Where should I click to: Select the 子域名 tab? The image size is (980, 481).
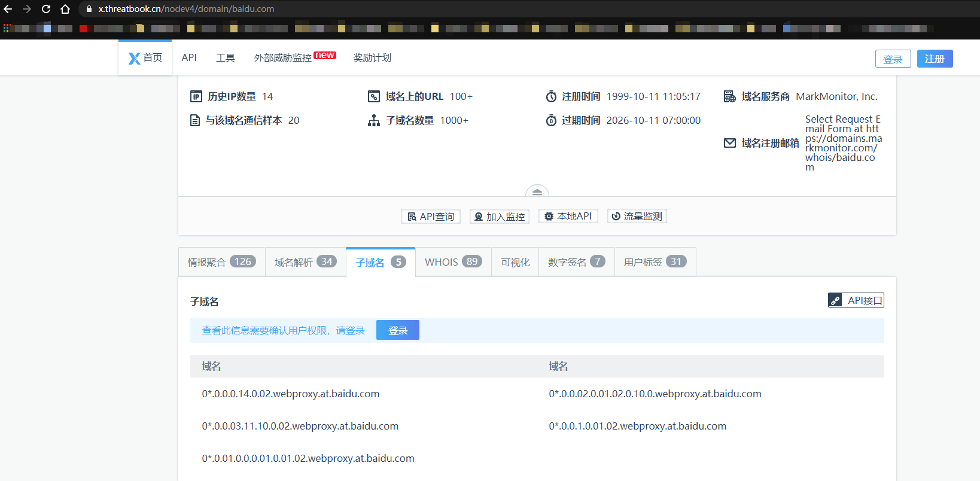pos(381,262)
